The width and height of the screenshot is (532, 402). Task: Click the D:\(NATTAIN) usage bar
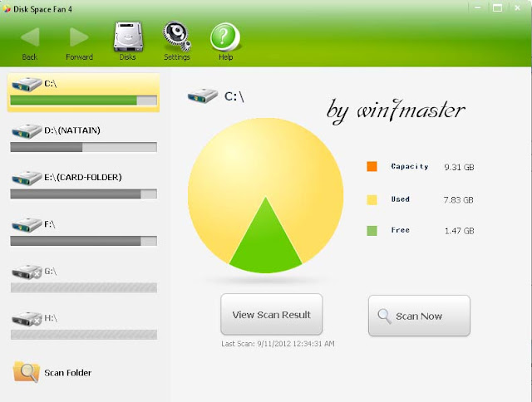click(x=83, y=147)
